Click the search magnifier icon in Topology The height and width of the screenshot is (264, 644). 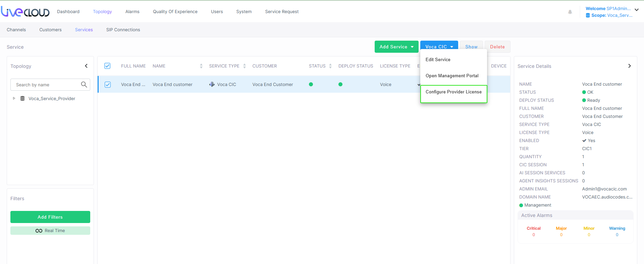pyautogui.click(x=84, y=85)
